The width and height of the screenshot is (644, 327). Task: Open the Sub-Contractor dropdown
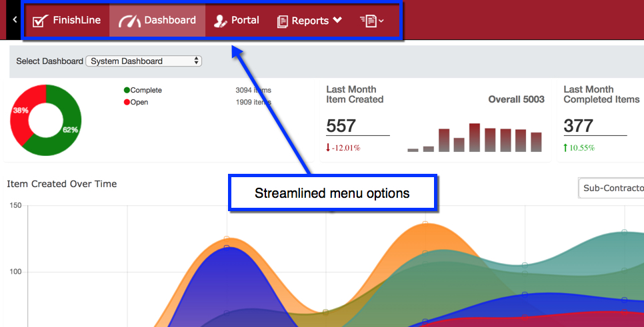pyautogui.click(x=611, y=188)
